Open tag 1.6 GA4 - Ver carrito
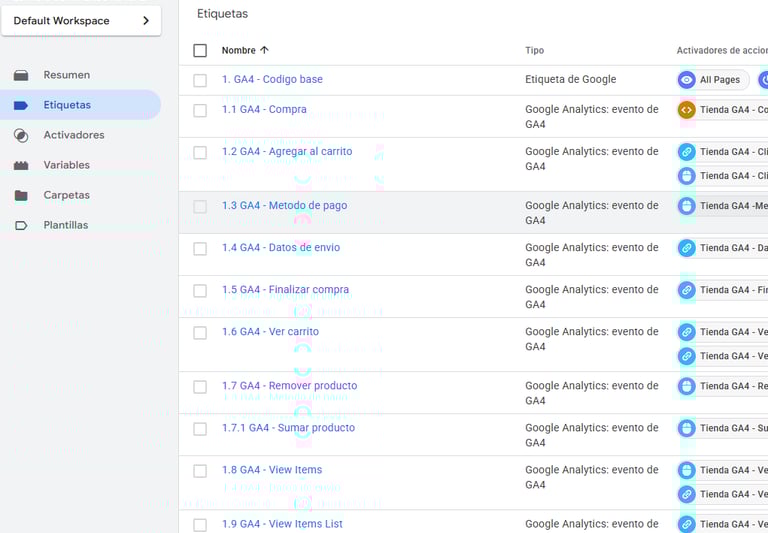The width and height of the screenshot is (768, 533). pos(270,332)
